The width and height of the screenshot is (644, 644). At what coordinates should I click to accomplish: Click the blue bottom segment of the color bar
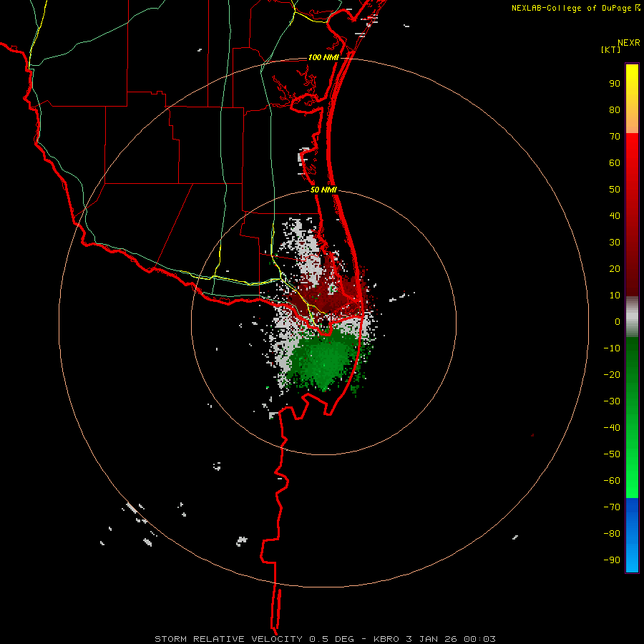coord(632,535)
